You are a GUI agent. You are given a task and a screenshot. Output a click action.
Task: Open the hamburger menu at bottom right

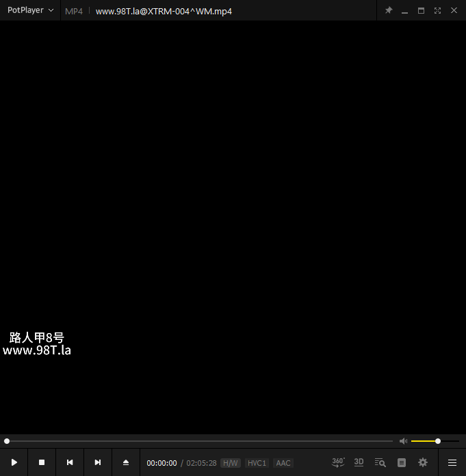tap(452, 462)
